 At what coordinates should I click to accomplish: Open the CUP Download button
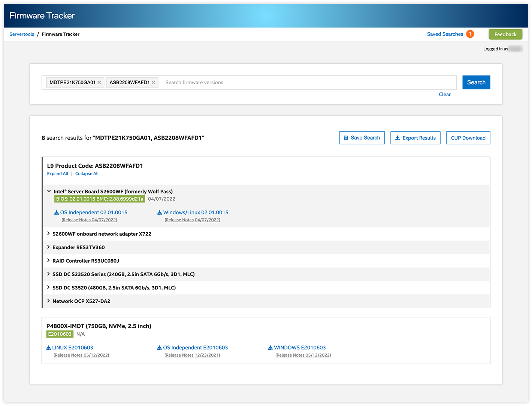[x=468, y=138]
